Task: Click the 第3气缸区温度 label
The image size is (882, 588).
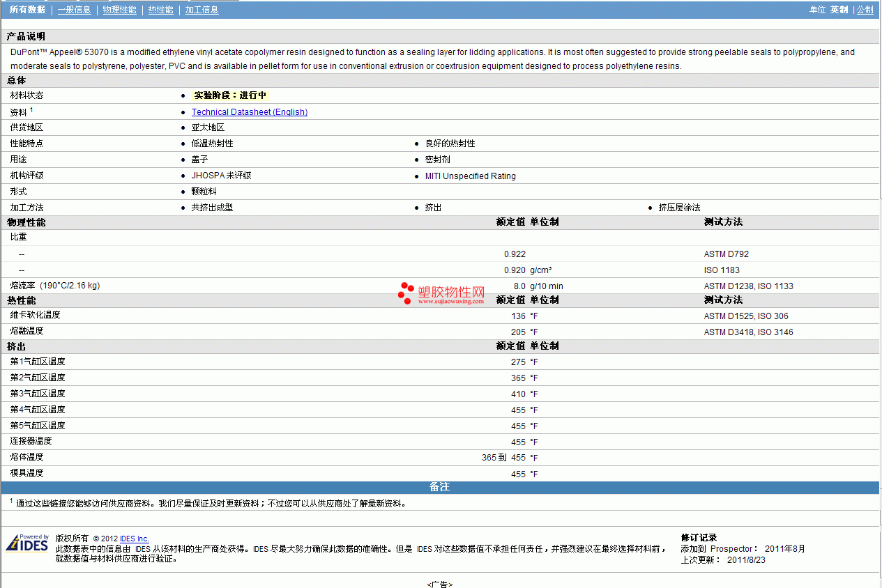Action: coord(38,394)
